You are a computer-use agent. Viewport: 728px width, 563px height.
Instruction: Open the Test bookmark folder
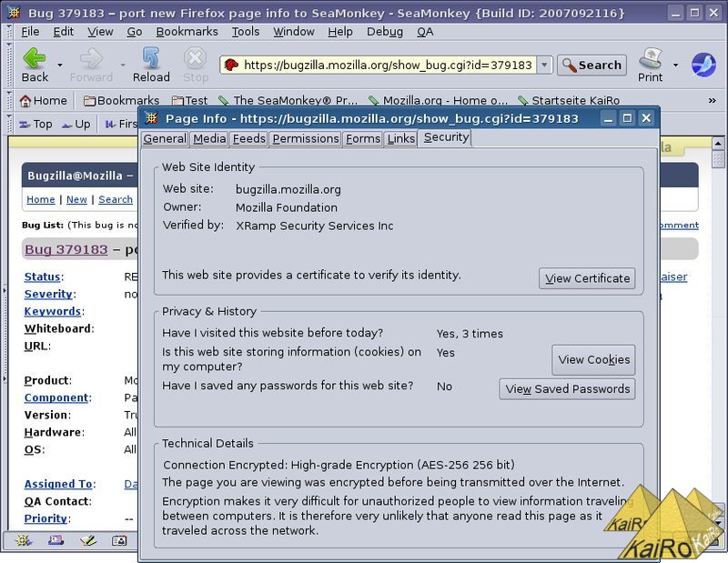pyautogui.click(x=189, y=101)
